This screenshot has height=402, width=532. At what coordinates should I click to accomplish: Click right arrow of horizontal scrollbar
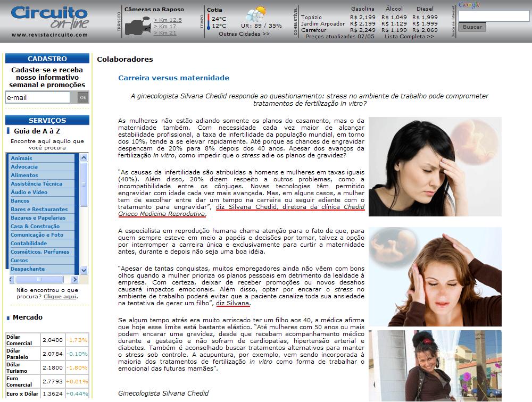[x=74, y=279]
